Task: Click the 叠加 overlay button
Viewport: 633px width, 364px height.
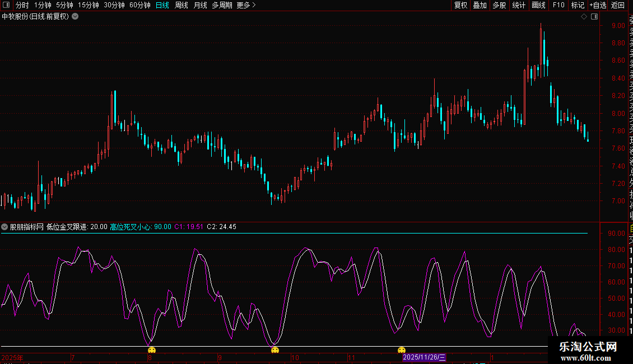Action: [480, 5]
